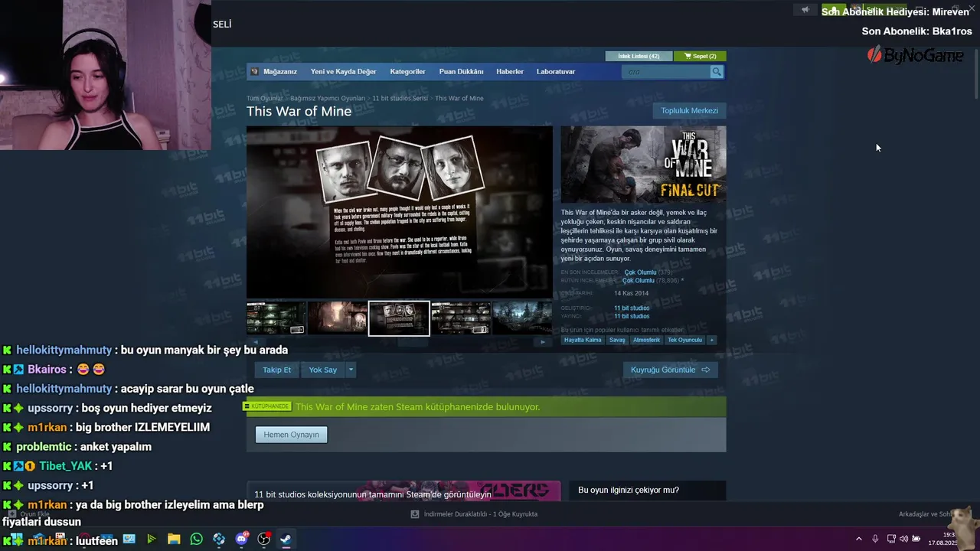Screen dimensions: 980x551
Task: Open the Yok Say dropdown arrow
Action: (351, 370)
